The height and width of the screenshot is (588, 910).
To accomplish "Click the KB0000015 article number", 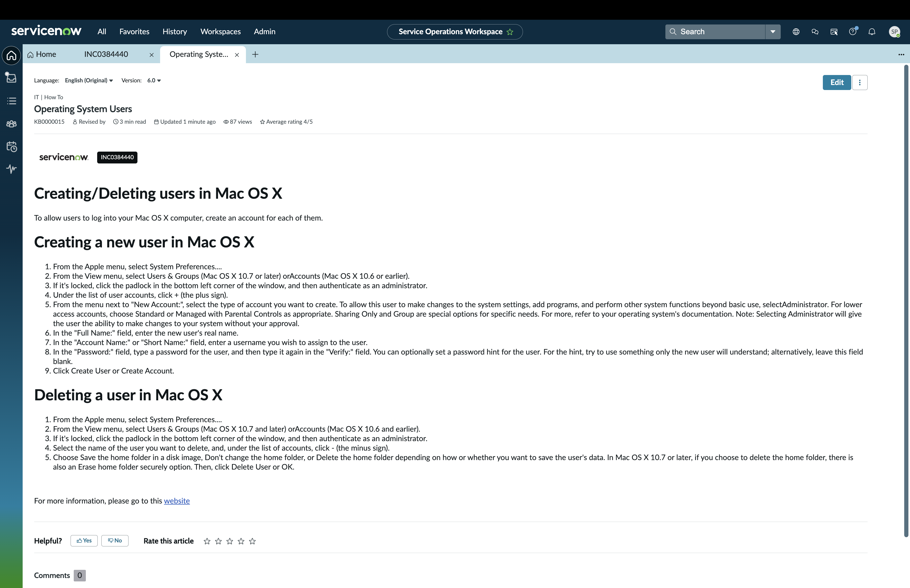I will tap(49, 122).
